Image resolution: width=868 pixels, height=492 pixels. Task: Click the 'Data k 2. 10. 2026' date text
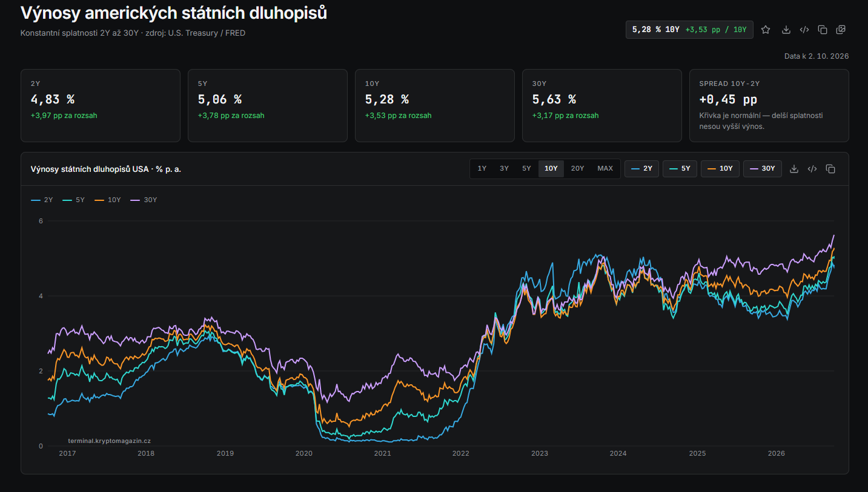(x=817, y=56)
